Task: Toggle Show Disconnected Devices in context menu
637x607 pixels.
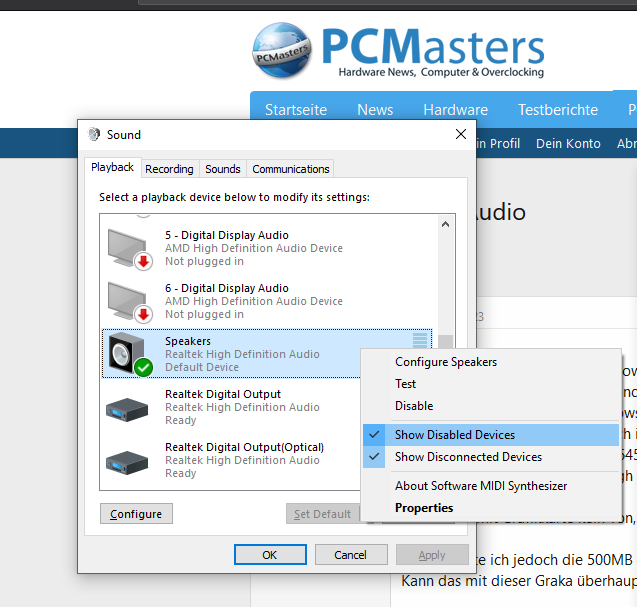Action: 491,457
